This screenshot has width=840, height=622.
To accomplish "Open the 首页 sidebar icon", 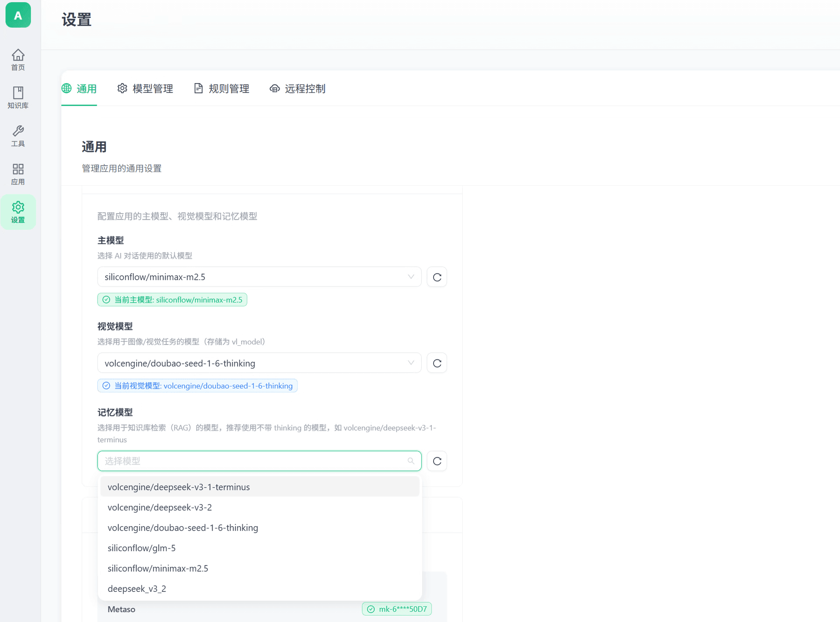I will tap(18, 59).
